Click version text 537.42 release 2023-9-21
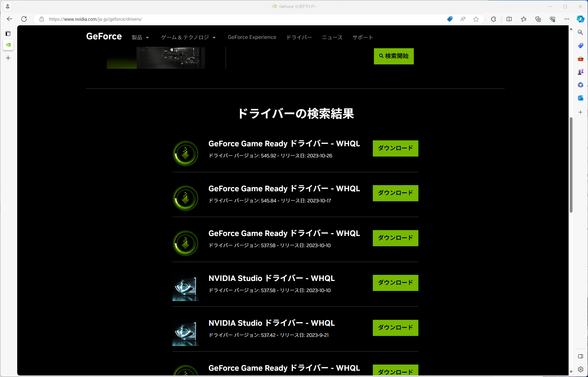Viewport: 588px width, 377px height. pos(268,335)
